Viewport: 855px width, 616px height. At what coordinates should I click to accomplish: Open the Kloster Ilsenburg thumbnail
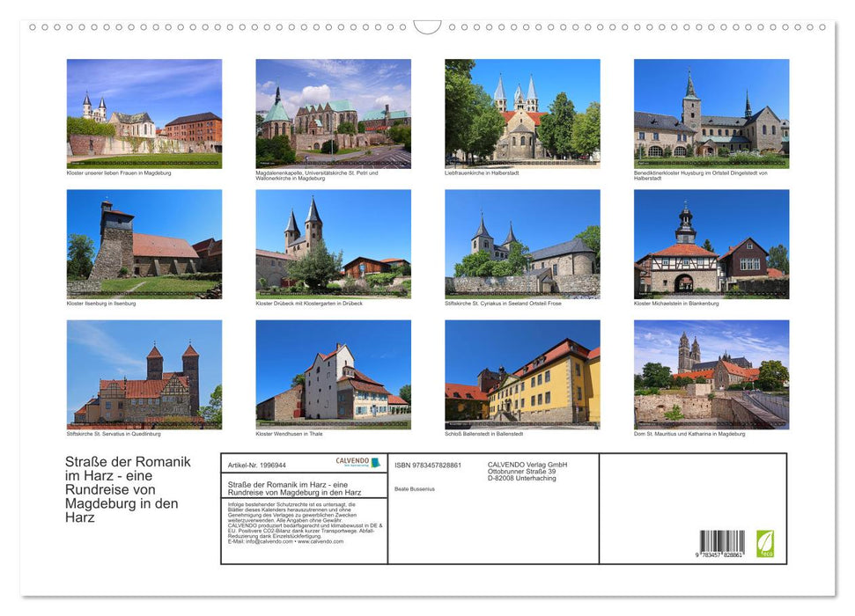144,244
